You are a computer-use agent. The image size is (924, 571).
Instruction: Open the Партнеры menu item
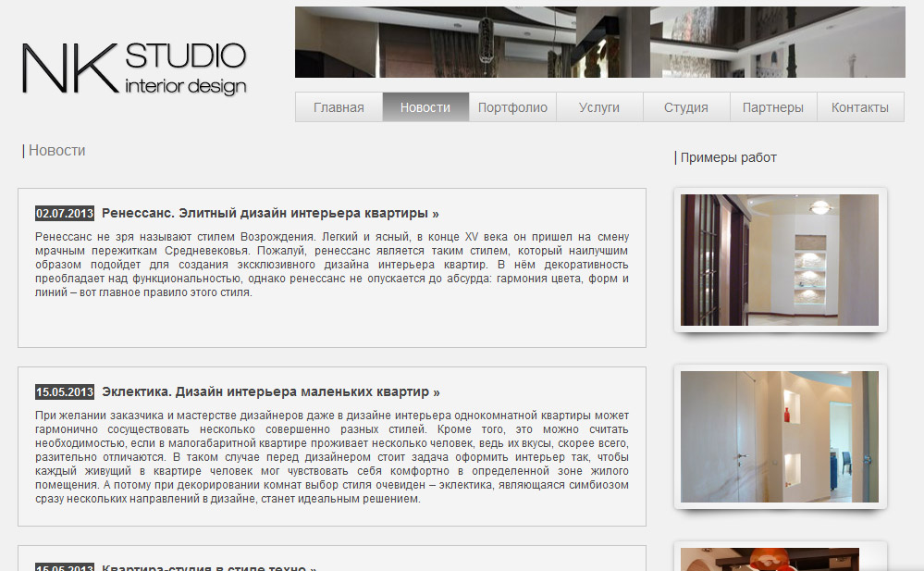(x=773, y=107)
